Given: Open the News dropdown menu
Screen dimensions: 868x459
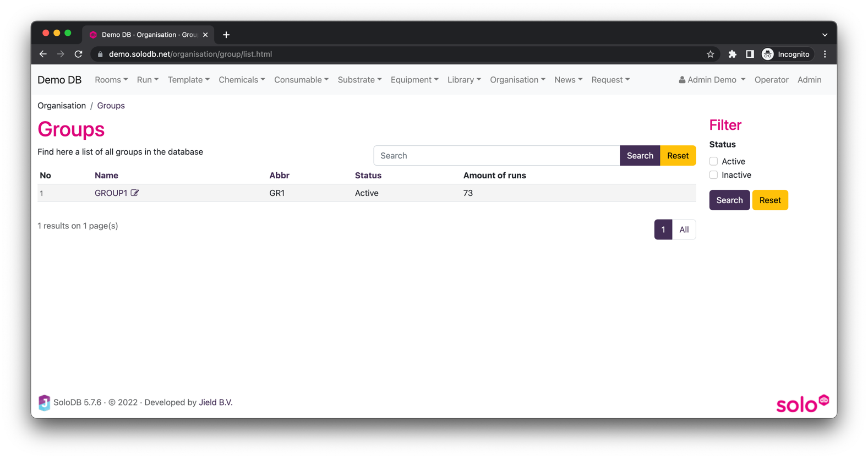Looking at the screenshot, I should tap(568, 80).
